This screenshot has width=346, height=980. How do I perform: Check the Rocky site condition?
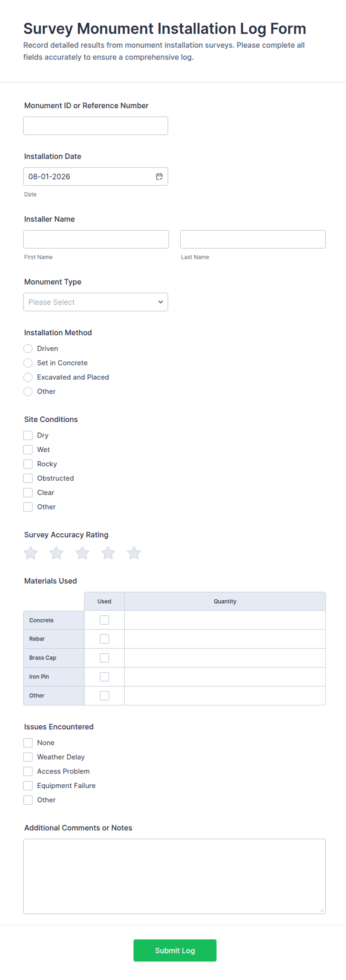click(28, 464)
